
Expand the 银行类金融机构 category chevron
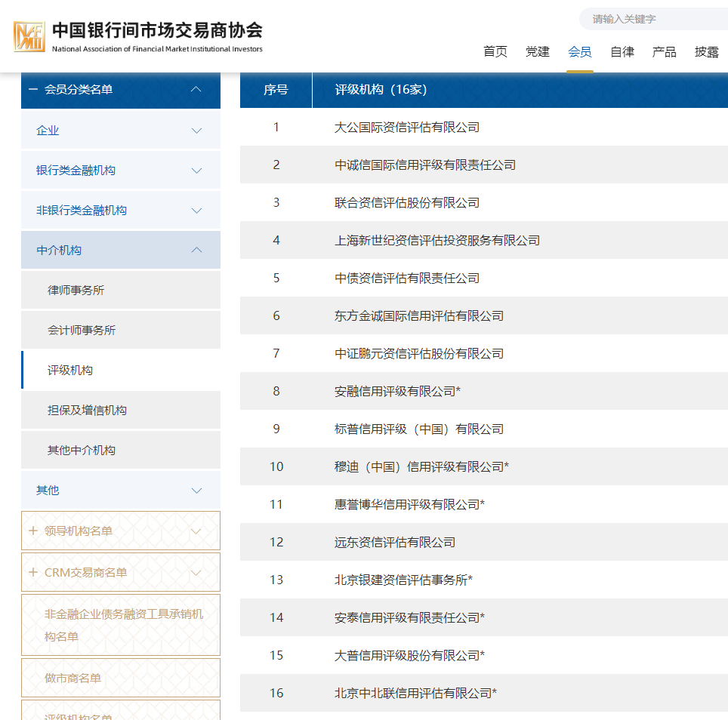point(196,171)
